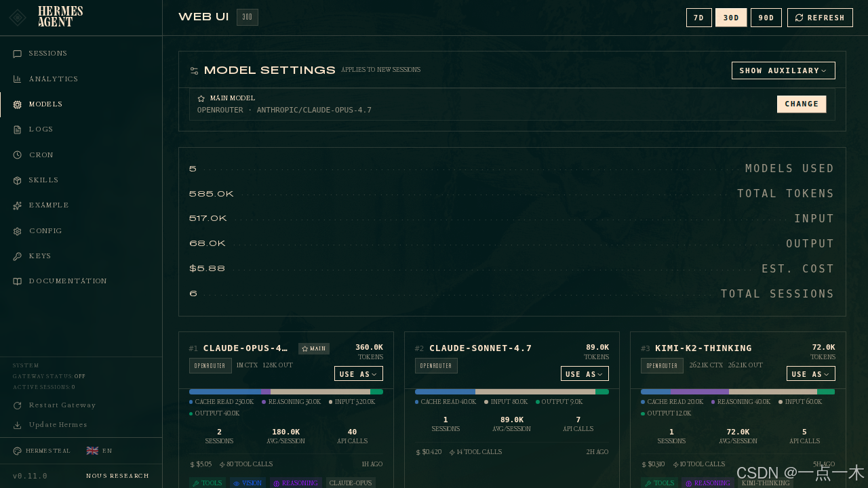Image resolution: width=868 pixels, height=488 pixels.
Task: Click the UK flag language icon
Action: click(92, 451)
